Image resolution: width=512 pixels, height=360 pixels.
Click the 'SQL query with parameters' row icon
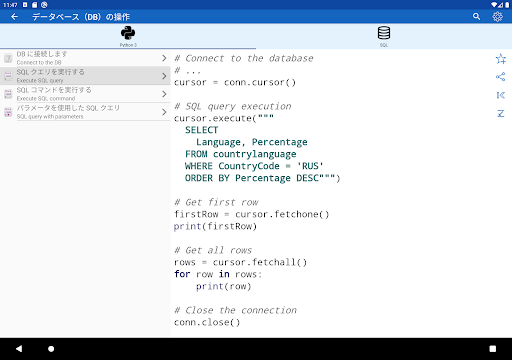(x=8, y=112)
